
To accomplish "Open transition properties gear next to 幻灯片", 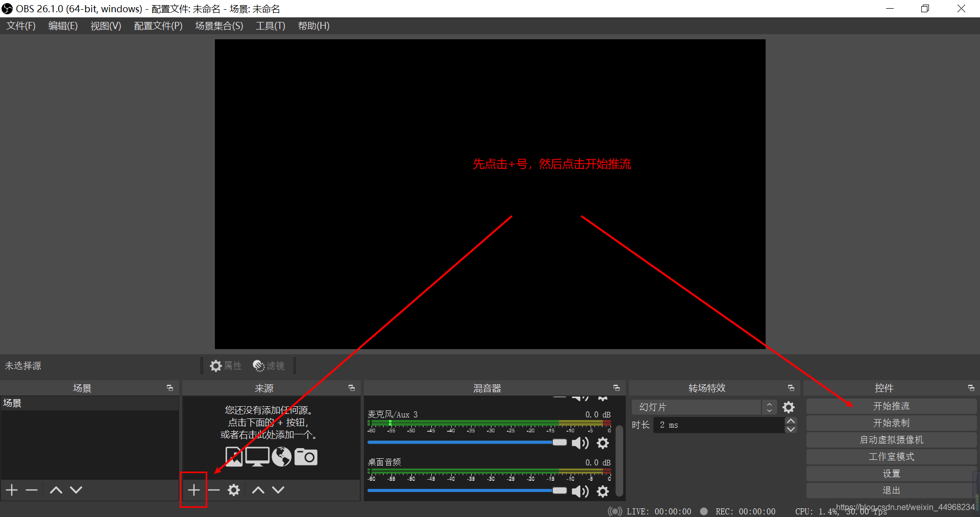I will coord(789,407).
